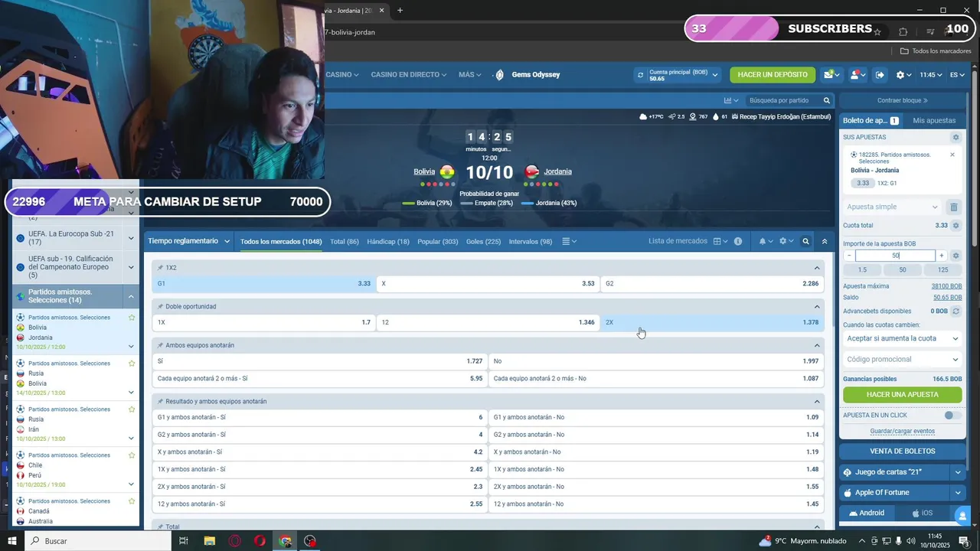Toggle Apuesta en un click switch
This screenshot has width=980, height=551.
[x=952, y=416]
